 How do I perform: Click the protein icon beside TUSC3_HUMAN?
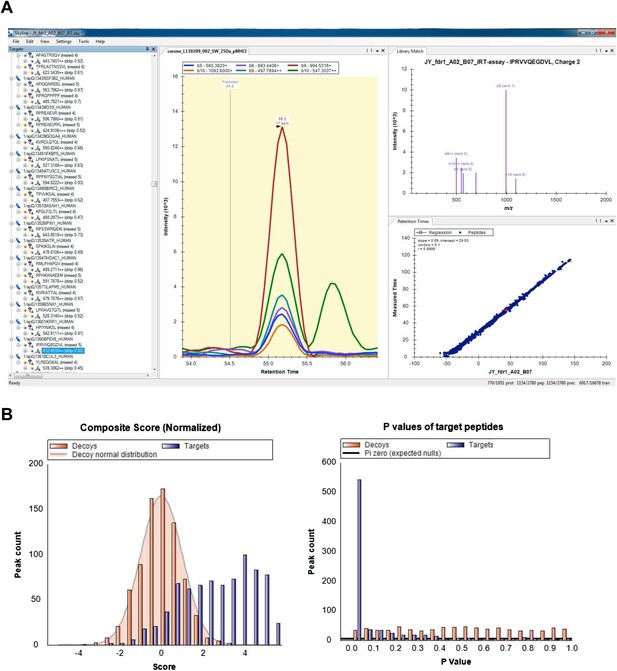tap(18, 171)
